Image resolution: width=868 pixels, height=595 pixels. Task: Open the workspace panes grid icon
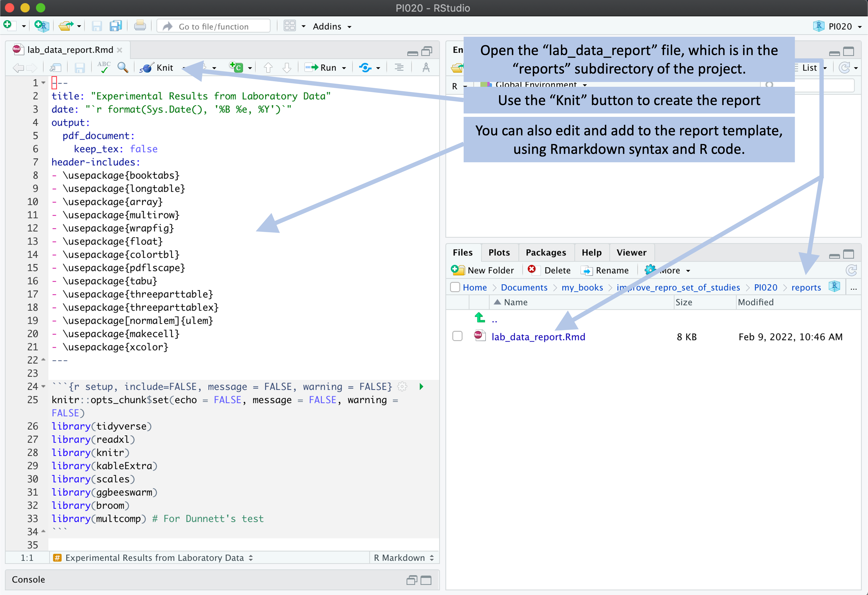[x=290, y=26]
